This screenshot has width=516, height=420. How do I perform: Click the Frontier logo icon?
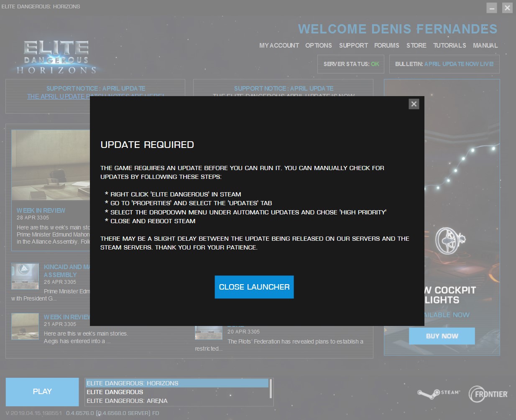click(488, 394)
